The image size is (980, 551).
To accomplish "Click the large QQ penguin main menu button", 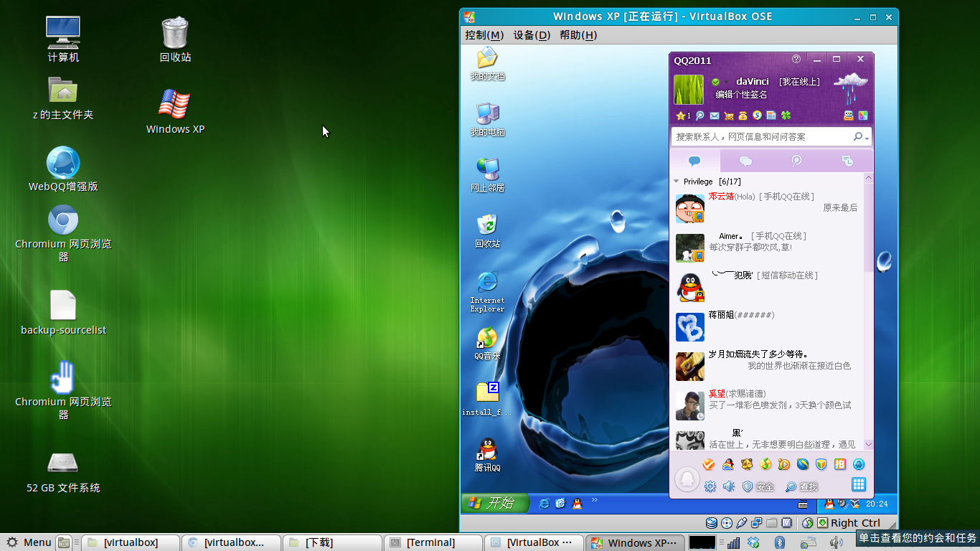I will tap(687, 479).
